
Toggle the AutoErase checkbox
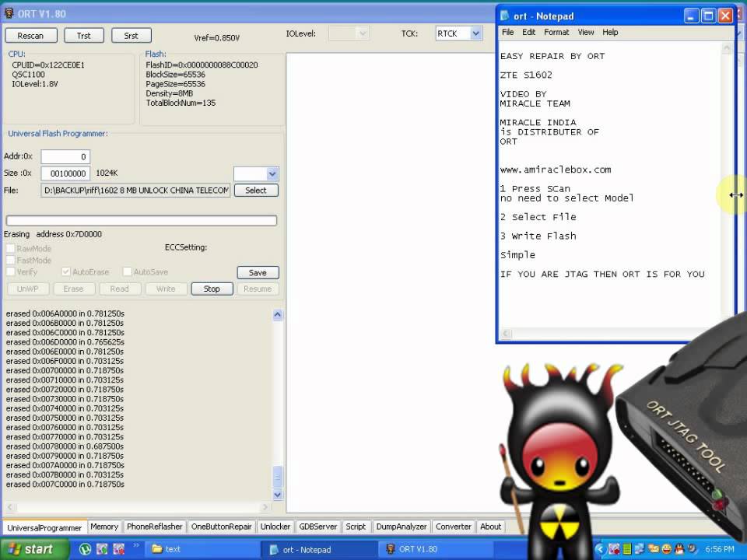pyautogui.click(x=66, y=271)
